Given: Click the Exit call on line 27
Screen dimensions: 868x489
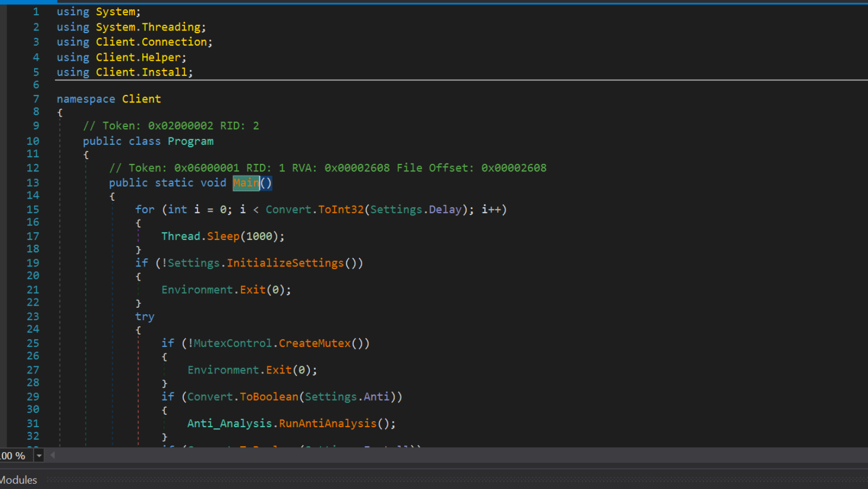Looking at the screenshot, I should pyautogui.click(x=279, y=370).
